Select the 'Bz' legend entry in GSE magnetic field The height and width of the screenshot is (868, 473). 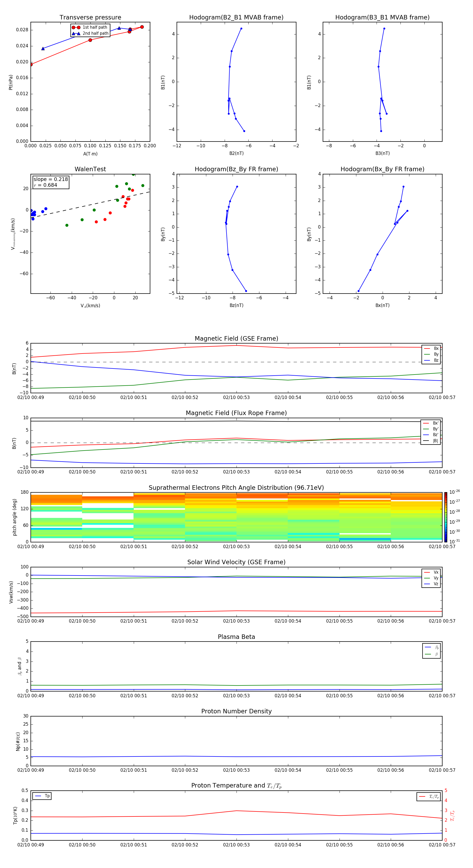(431, 360)
